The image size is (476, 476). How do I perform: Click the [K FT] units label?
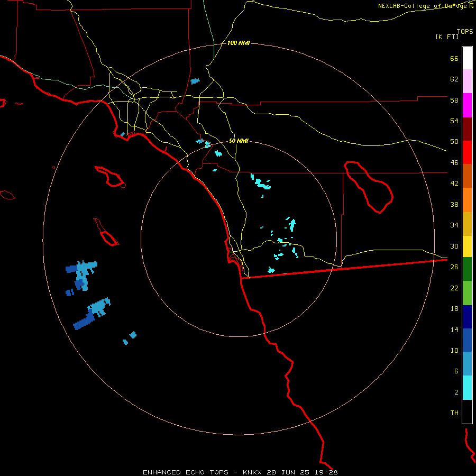coord(447,36)
